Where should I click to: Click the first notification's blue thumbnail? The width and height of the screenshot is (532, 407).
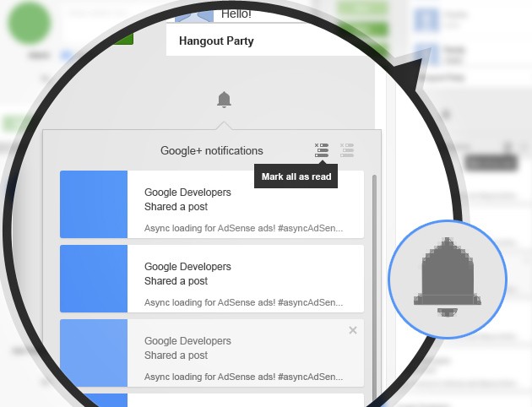pos(94,204)
